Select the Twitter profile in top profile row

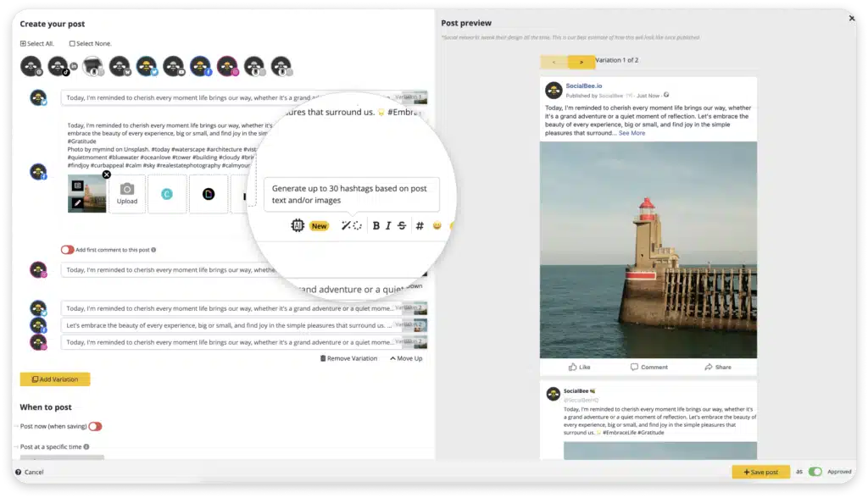(147, 66)
